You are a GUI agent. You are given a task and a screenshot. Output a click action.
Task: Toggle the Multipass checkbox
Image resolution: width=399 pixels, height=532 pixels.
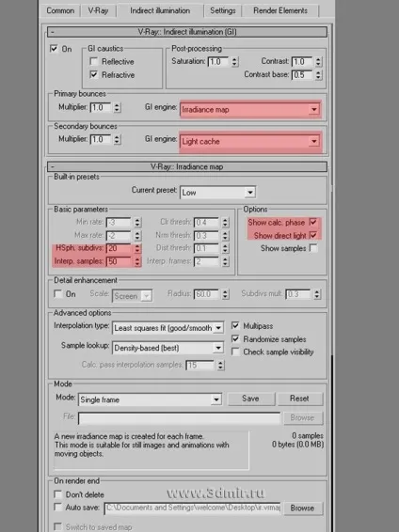(235, 326)
